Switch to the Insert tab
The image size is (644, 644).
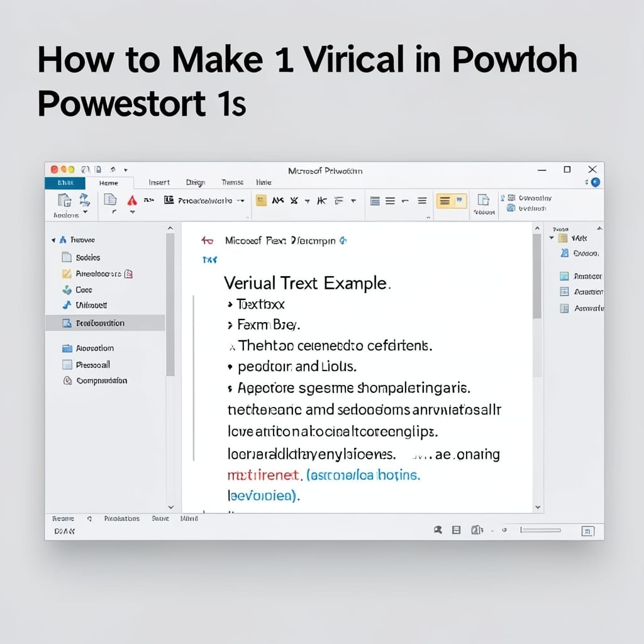tap(159, 182)
